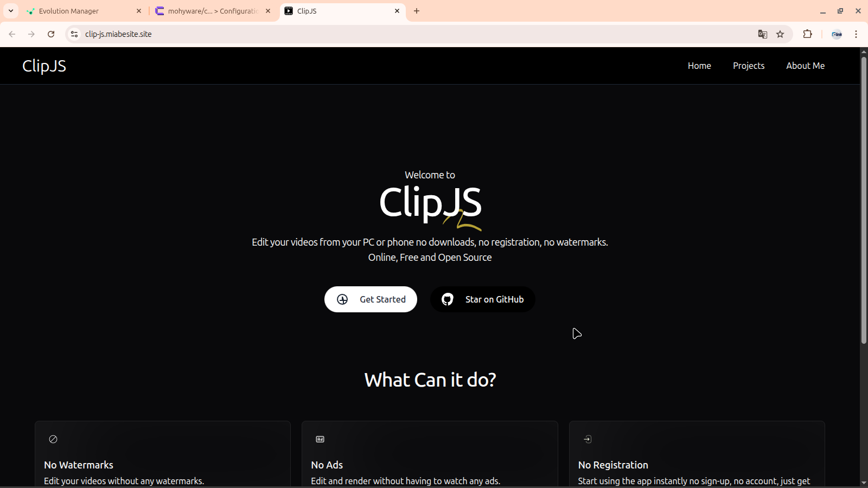This screenshot has width=868, height=488.
Task: View site information icon in address bar
Action: [74, 34]
